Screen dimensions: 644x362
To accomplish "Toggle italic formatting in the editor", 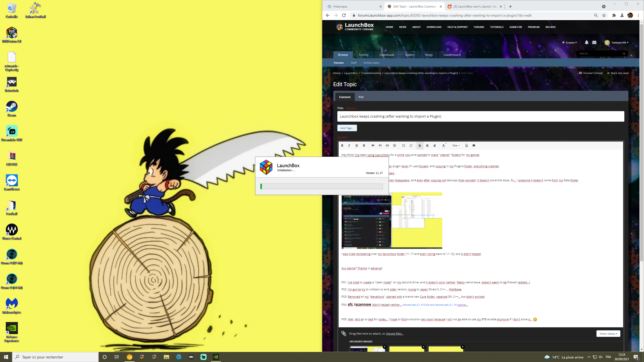I will pyautogui.click(x=349, y=146).
